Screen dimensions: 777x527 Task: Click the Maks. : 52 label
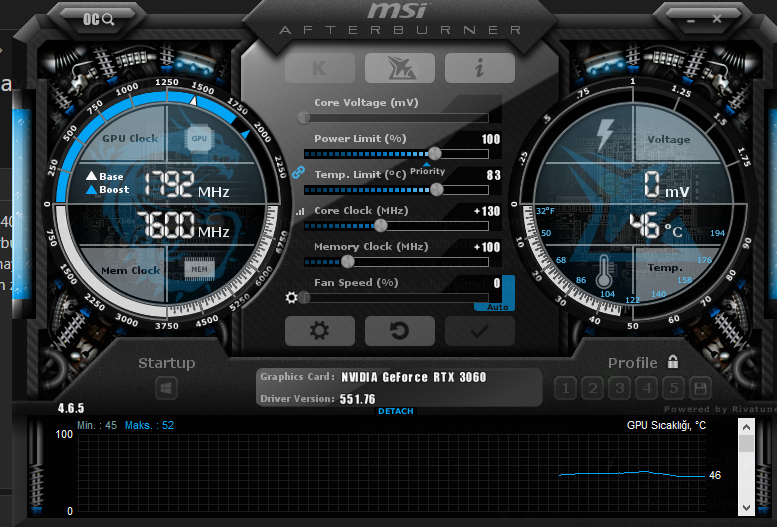(149, 425)
